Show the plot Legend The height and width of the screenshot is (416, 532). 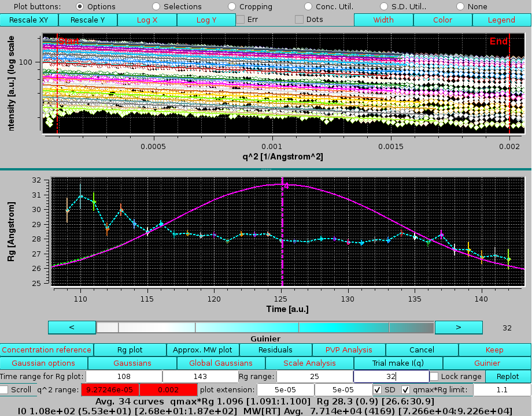pyautogui.click(x=501, y=19)
